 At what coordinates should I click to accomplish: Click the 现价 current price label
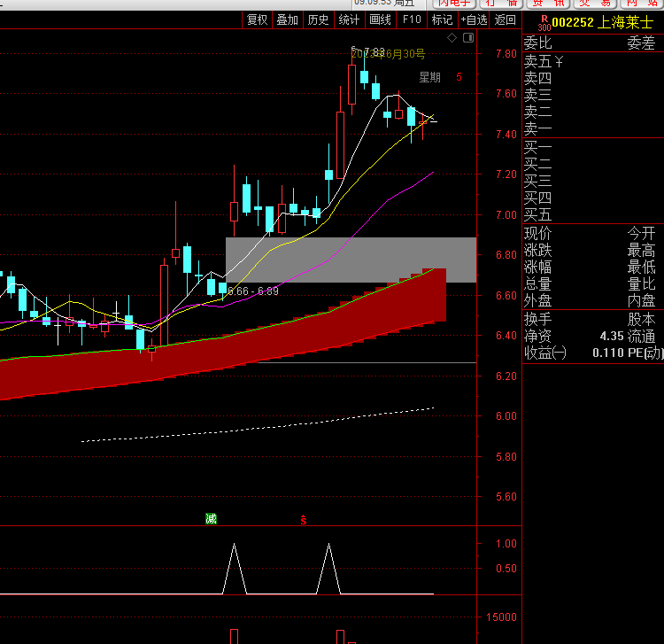537,234
